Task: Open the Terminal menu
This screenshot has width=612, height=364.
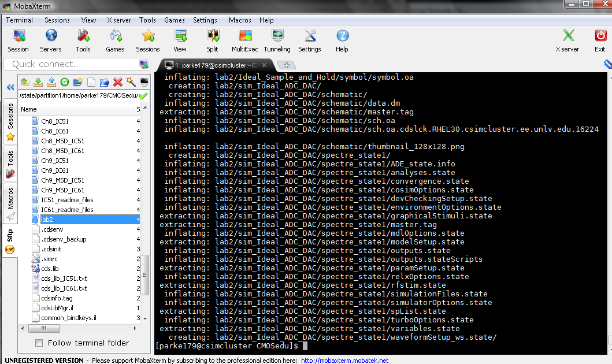Action: tap(19, 20)
